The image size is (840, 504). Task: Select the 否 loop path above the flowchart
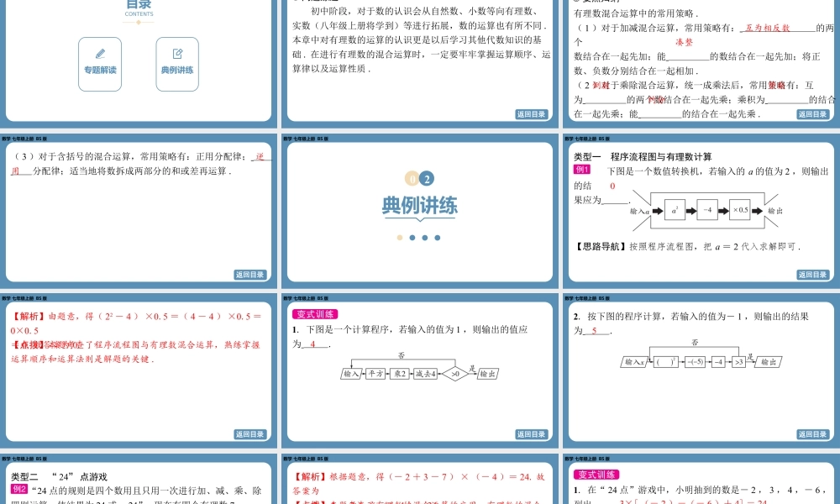(400, 356)
